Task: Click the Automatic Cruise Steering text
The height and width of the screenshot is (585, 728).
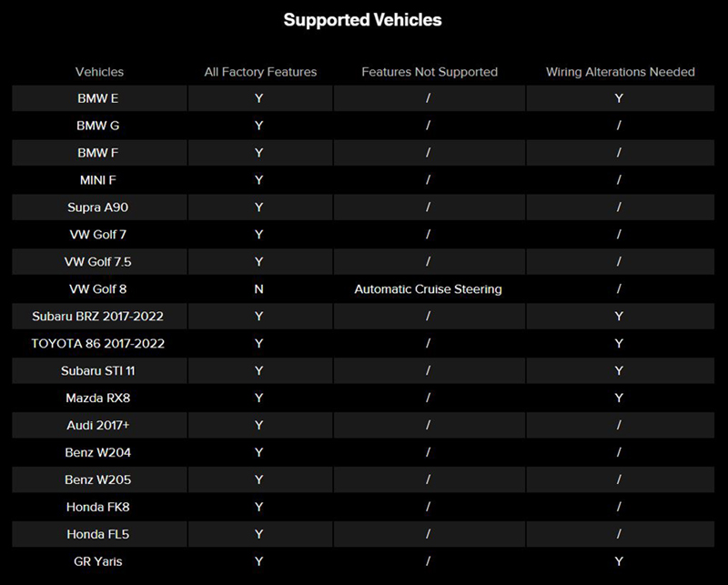Action: 428,289
